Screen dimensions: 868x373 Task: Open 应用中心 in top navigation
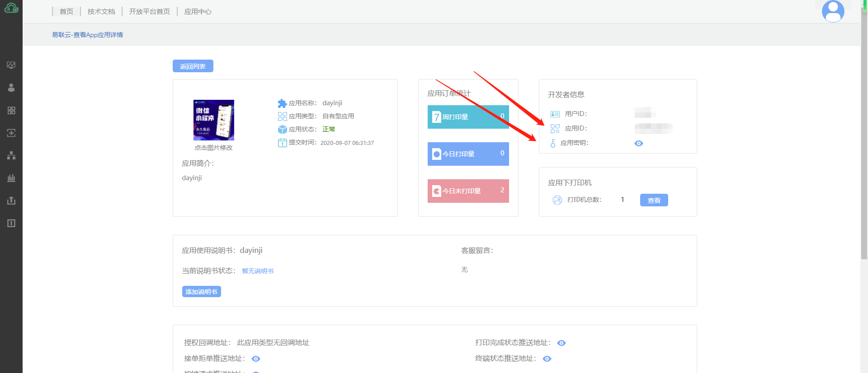click(x=198, y=12)
